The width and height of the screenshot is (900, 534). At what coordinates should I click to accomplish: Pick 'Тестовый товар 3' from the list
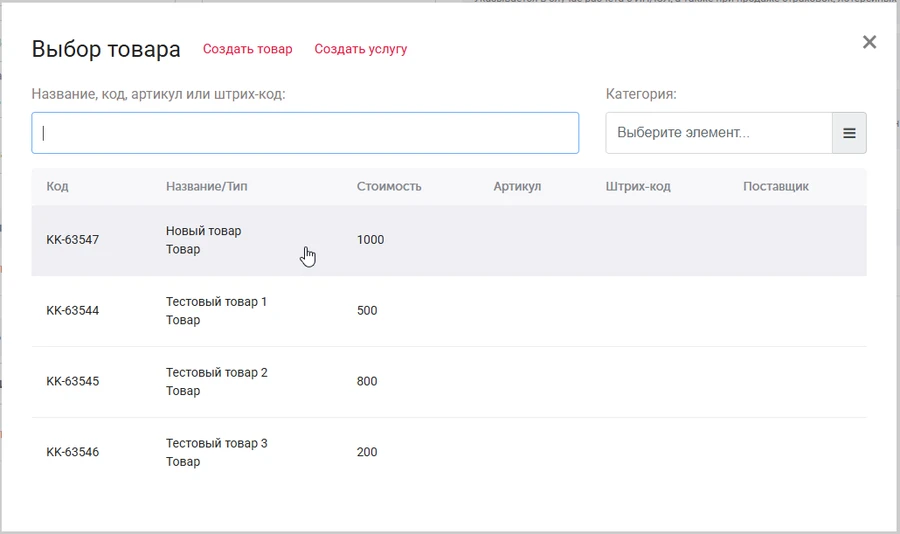pos(216,452)
